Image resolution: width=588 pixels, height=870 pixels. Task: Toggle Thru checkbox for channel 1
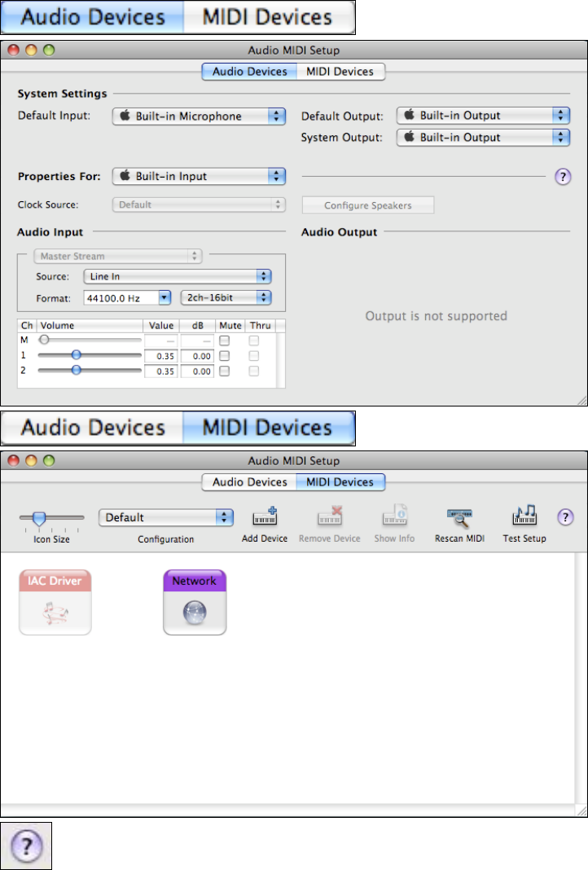point(254,356)
